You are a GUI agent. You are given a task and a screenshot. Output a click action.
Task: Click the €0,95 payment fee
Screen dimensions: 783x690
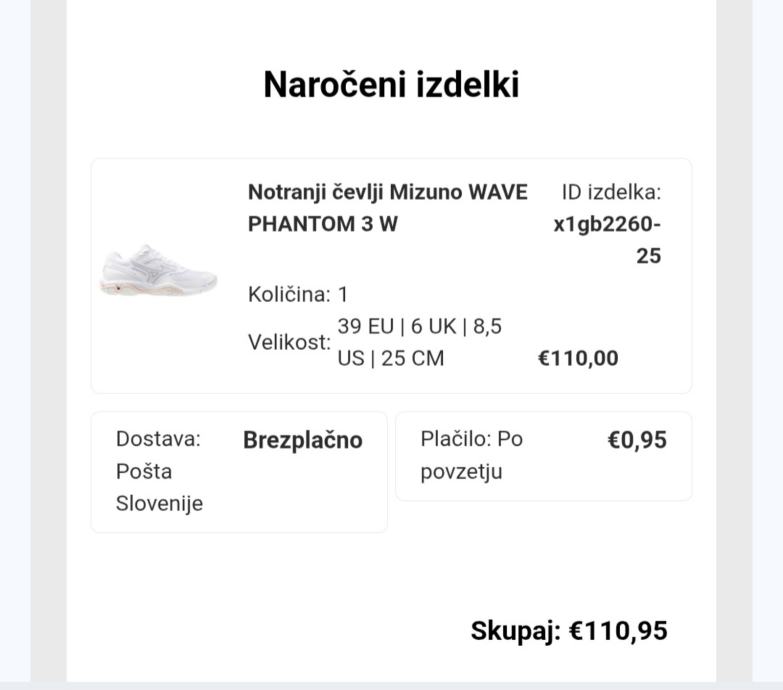[x=636, y=440]
